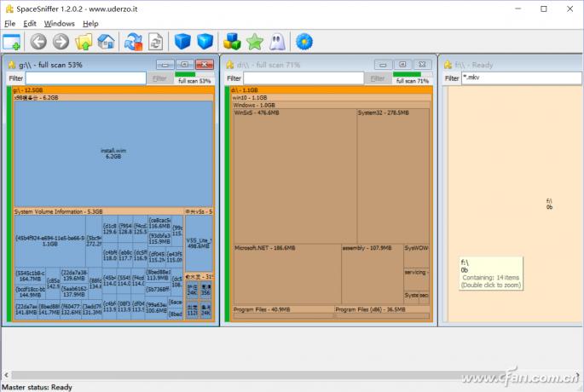Click the second blue cube more-detail icon

click(x=205, y=42)
